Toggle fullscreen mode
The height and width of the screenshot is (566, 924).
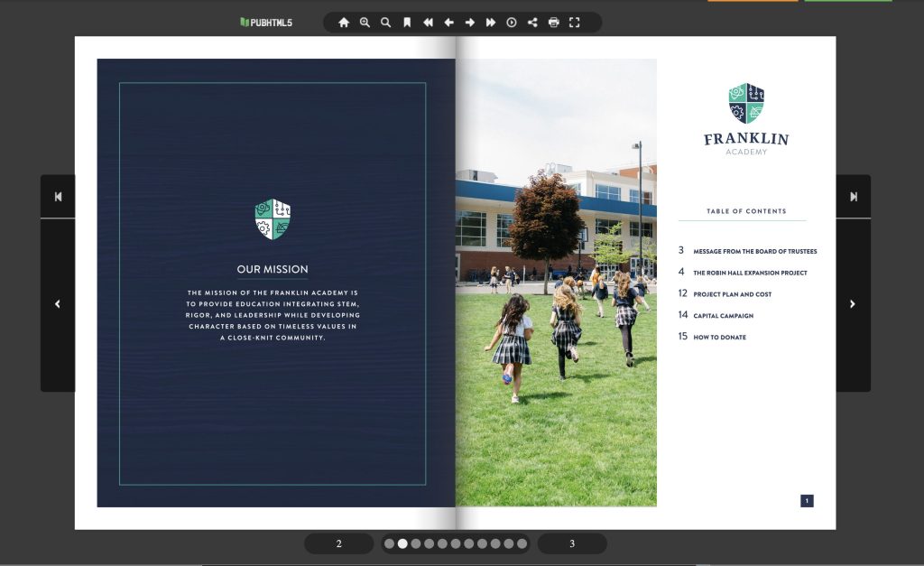(x=575, y=23)
